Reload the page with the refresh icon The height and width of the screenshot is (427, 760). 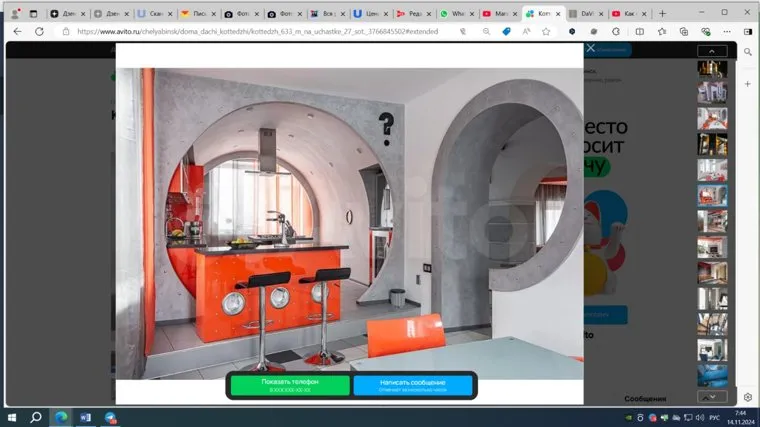39,31
